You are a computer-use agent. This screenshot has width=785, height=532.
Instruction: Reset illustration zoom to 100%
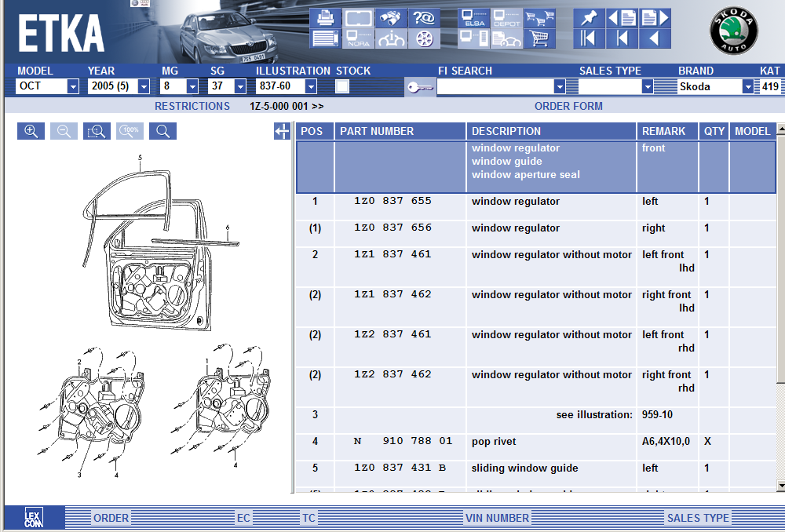(x=130, y=131)
